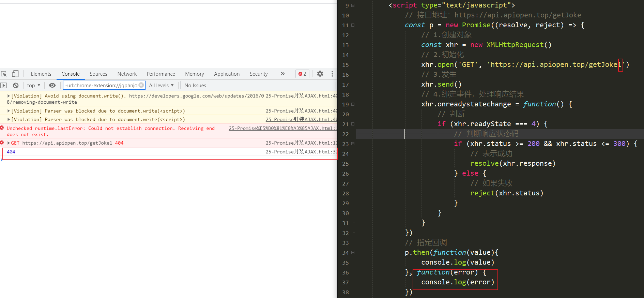Show the console sidebar icon
This screenshot has height=298, width=644.
(4, 85)
